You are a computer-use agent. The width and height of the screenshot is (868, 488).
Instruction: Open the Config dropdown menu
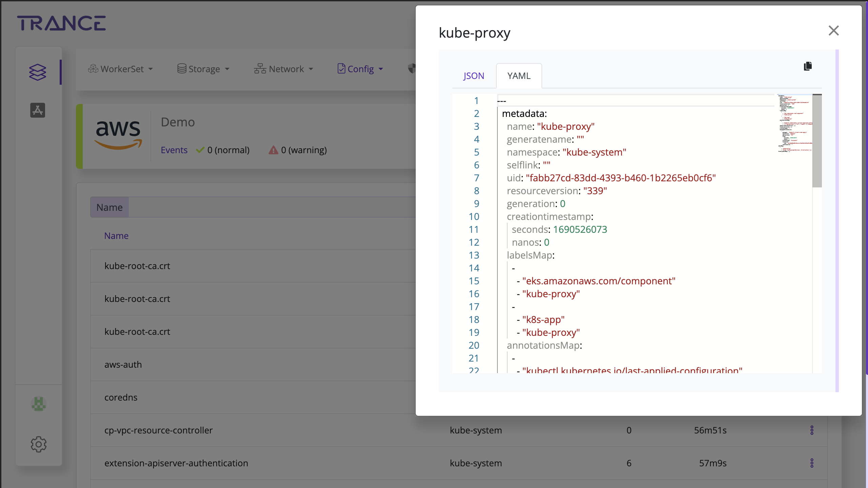point(360,69)
